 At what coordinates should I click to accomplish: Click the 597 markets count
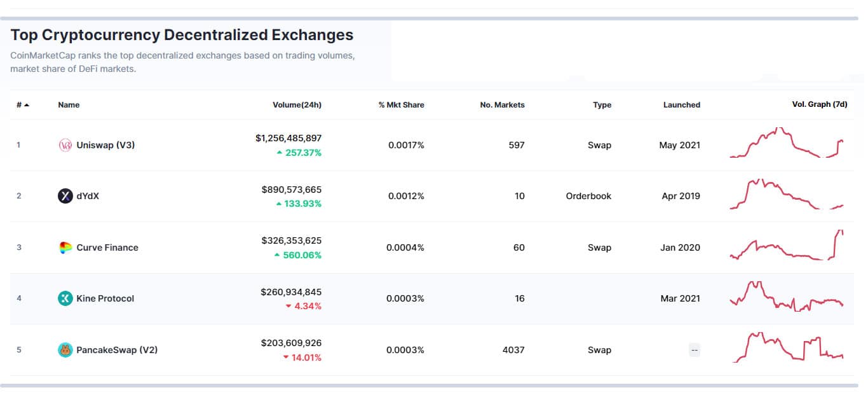[x=517, y=145]
